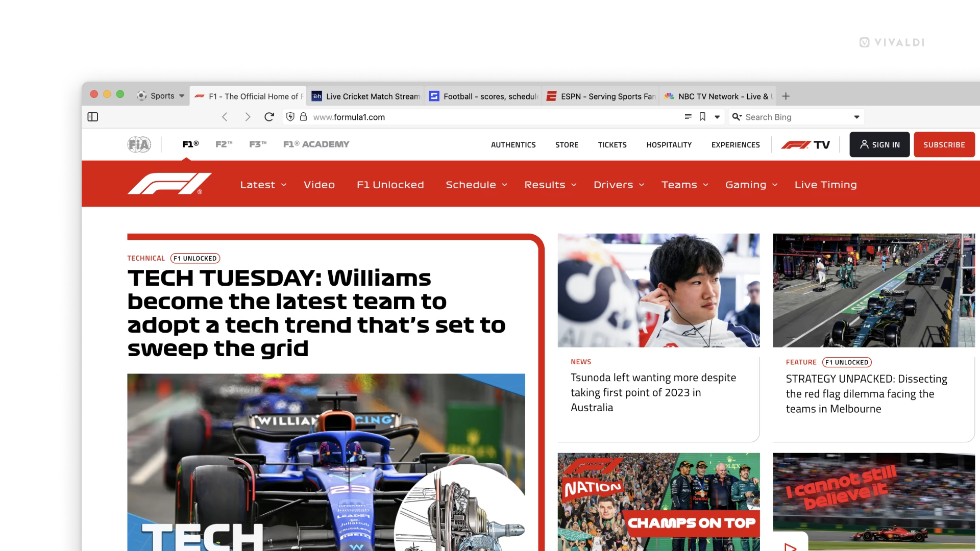Select the F3 series link

(258, 144)
